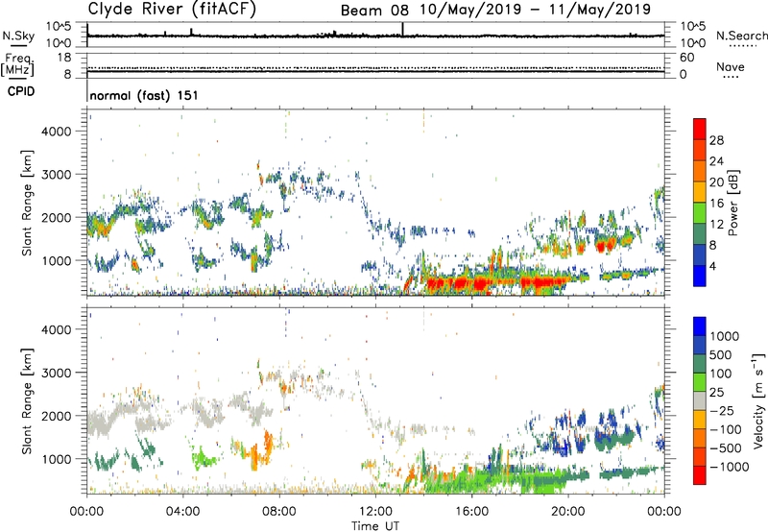Click the 'Slant Range [km]' label of Power panel

[27, 203]
